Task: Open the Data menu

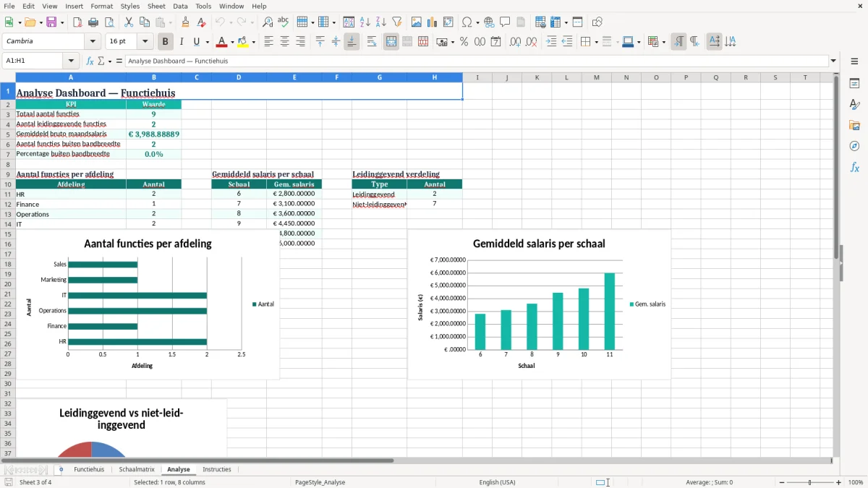Action: tap(180, 6)
